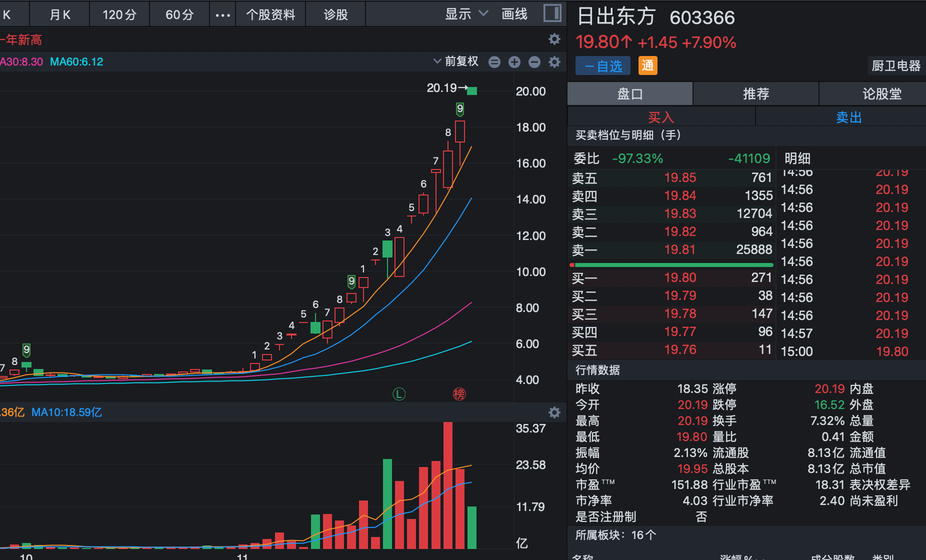
Task: Click the red 榜 marker icon
Action: (459, 394)
